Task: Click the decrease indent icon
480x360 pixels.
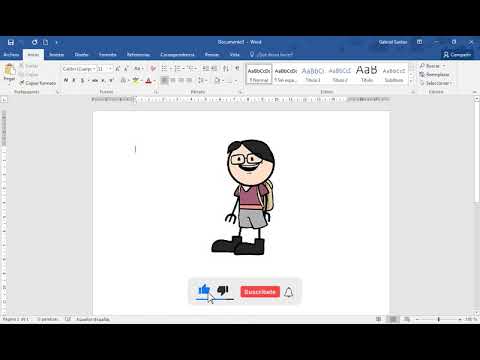Action: click(206, 69)
